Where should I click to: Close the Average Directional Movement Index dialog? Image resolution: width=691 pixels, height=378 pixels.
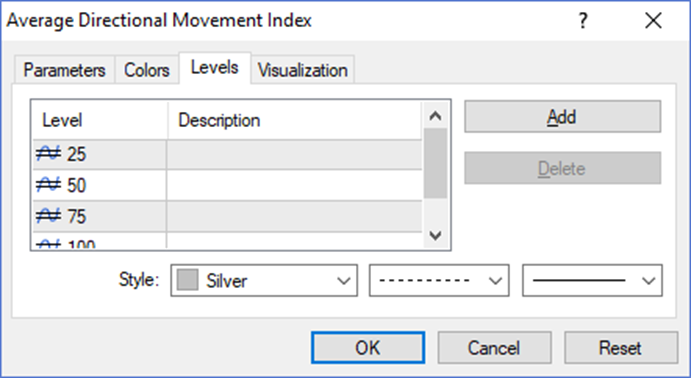[x=653, y=21]
